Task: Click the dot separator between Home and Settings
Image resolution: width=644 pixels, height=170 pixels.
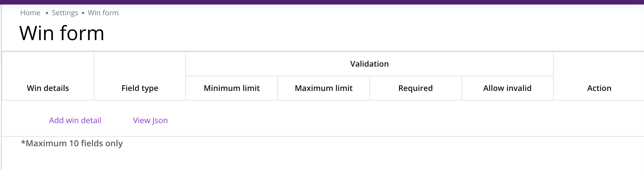Action: [x=47, y=13]
